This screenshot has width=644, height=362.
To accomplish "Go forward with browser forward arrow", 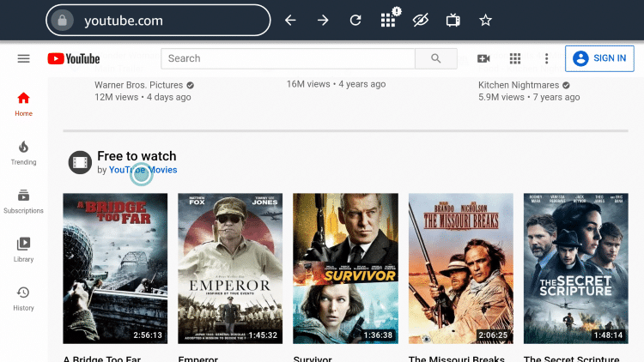I will 323,20.
